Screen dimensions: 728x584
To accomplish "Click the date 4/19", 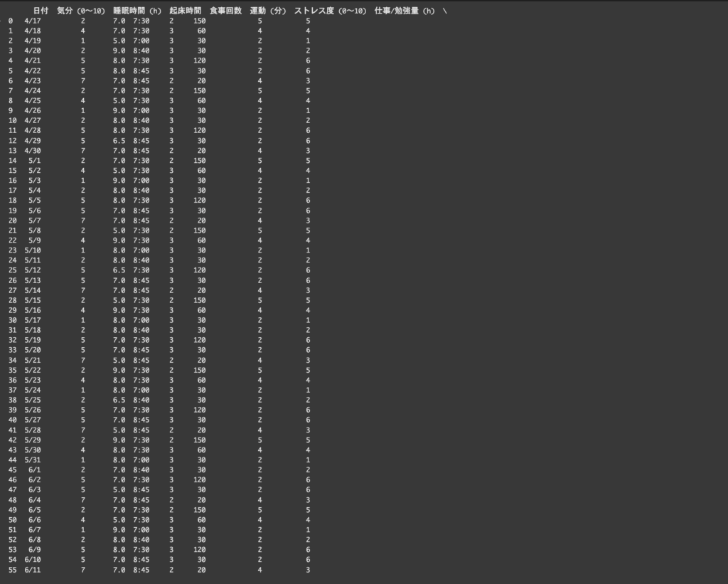I will coord(33,41).
